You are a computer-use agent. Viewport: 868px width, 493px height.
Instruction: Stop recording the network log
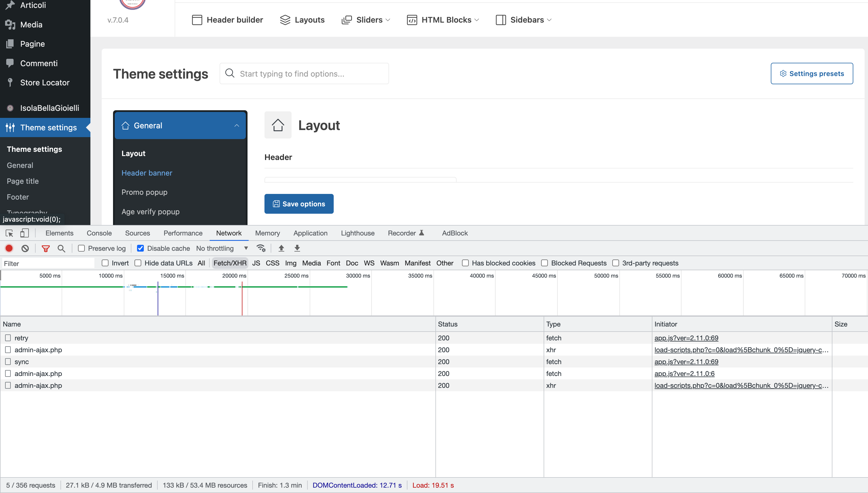(9, 248)
